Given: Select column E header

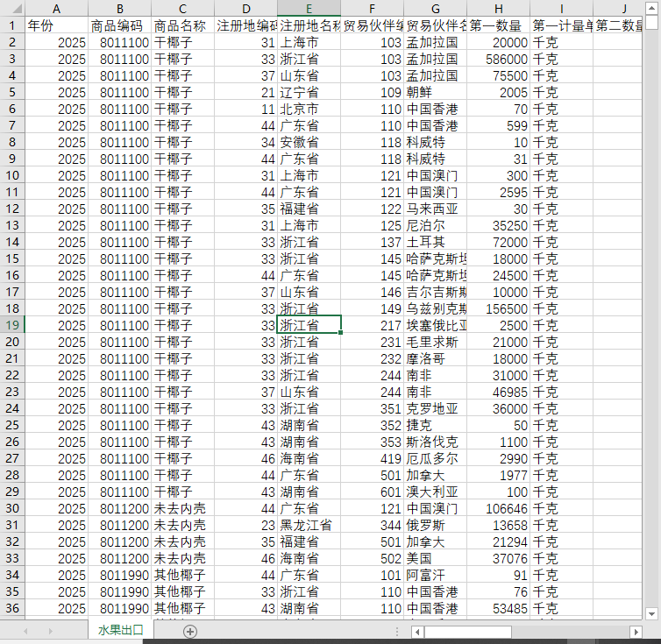Looking at the screenshot, I should 309,9.
